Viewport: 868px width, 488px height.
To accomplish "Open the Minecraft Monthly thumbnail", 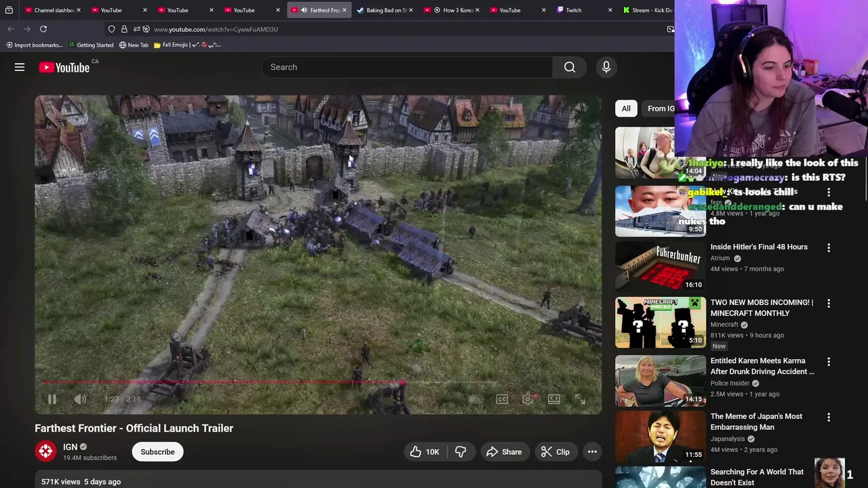I will click(660, 322).
